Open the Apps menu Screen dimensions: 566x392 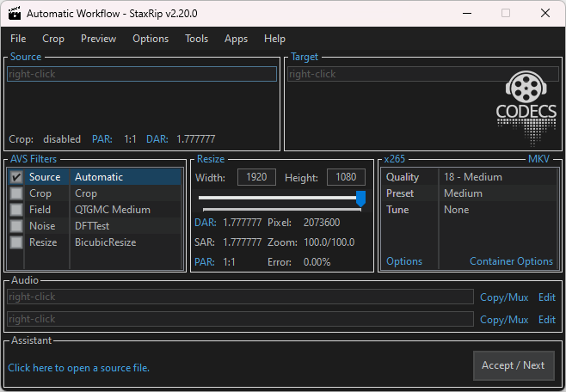236,39
